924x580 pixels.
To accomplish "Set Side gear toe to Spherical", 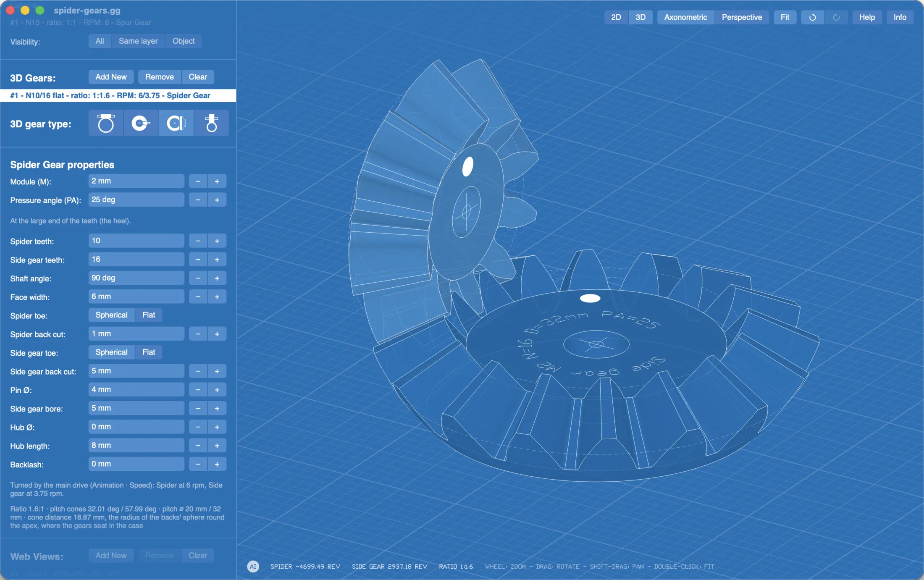I will click(x=111, y=352).
